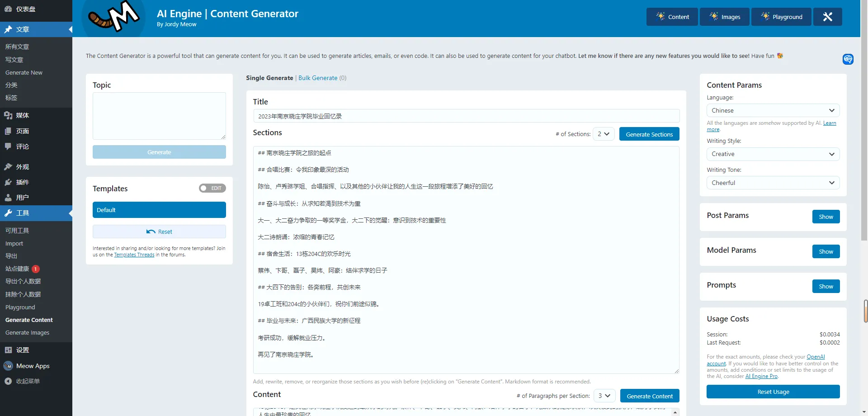
Task: Switch to Bulk Generate tab
Action: pyautogui.click(x=318, y=78)
